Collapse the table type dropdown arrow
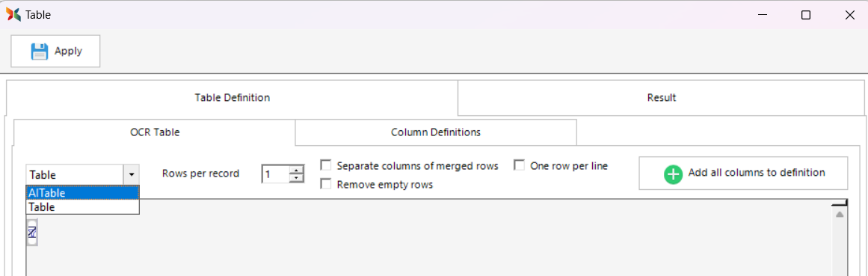868x276 pixels. pos(131,174)
